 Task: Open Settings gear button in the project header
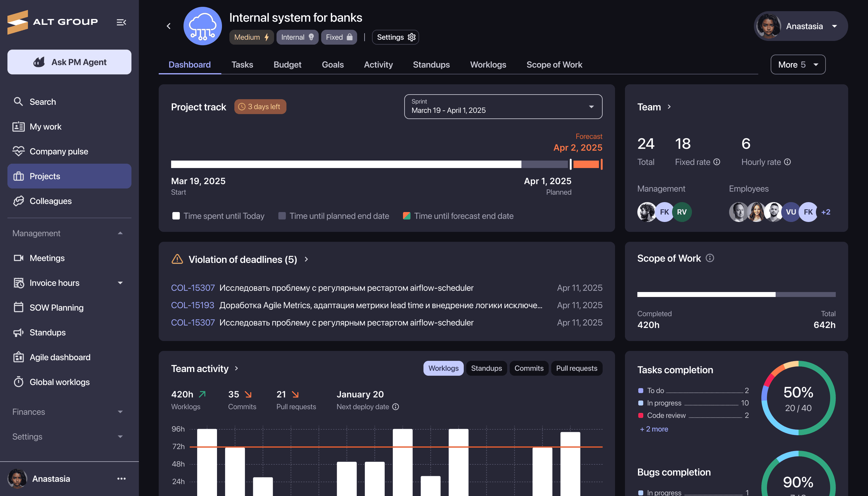tap(395, 37)
